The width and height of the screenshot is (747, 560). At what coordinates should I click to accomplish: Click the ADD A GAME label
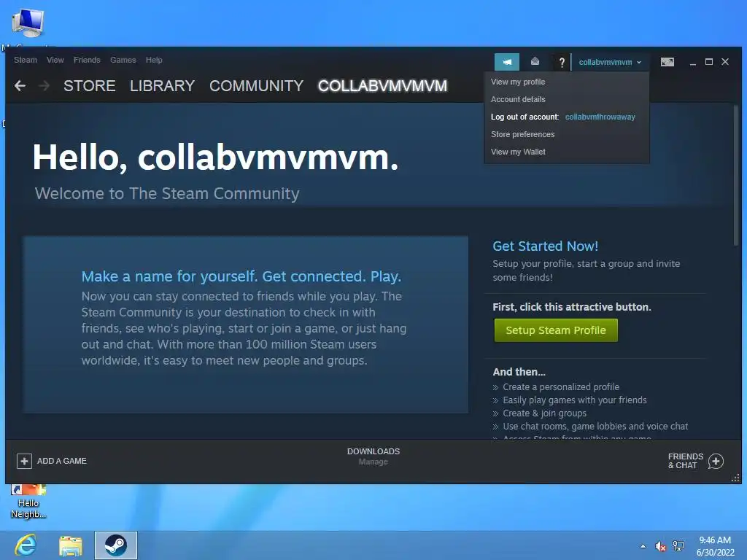[62, 461]
